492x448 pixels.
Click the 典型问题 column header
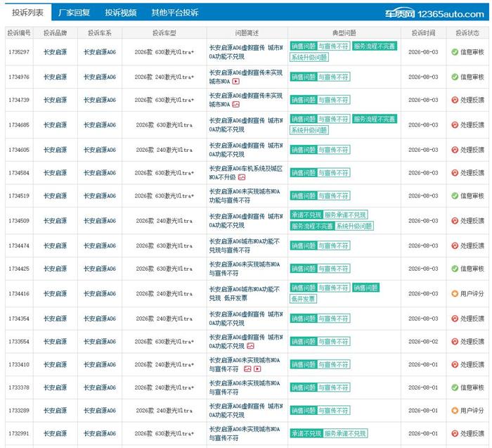click(344, 33)
